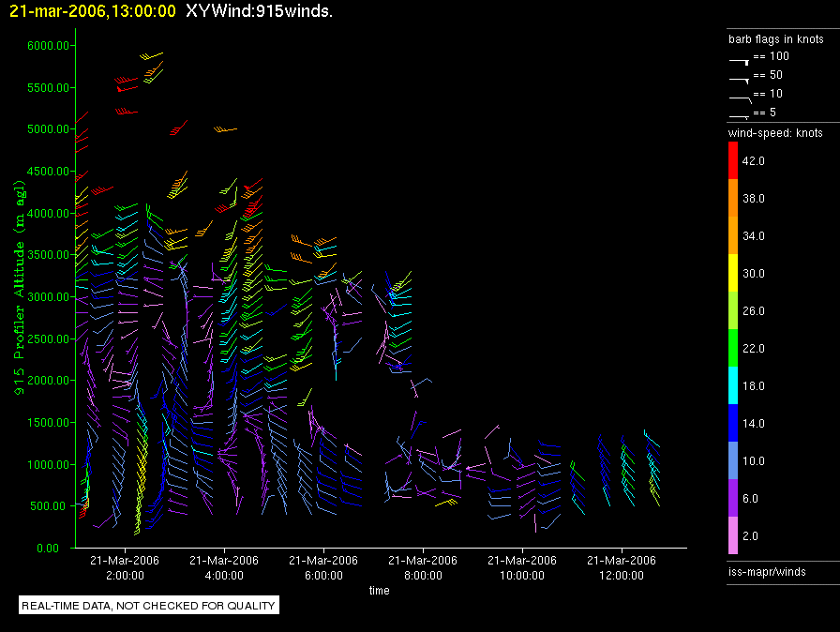Click the 2.0 wind-speed scale number
This screenshot has width=840, height=632.
[x=750, y=536]
